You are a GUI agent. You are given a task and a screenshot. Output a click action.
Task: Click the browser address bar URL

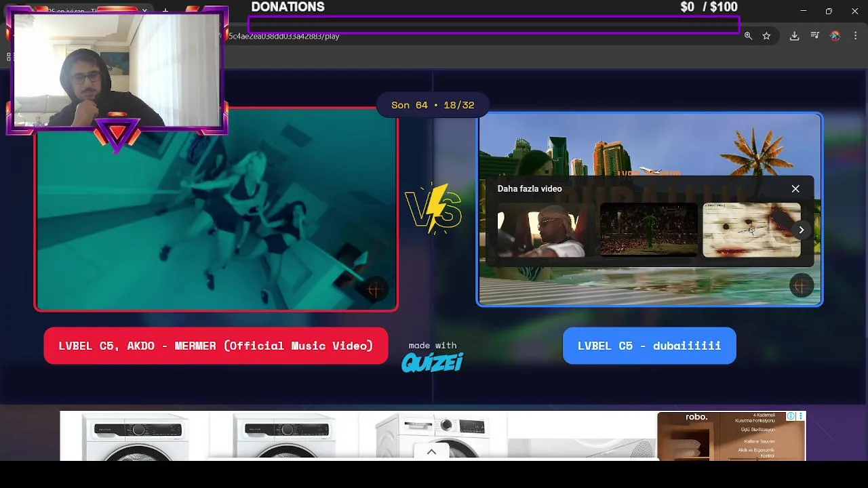[285, 36]
